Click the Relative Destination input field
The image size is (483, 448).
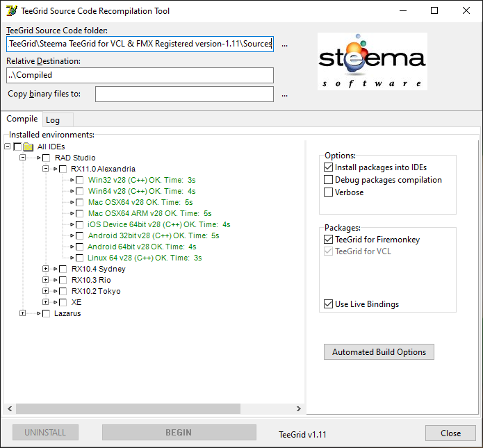[x=140, y=75]
